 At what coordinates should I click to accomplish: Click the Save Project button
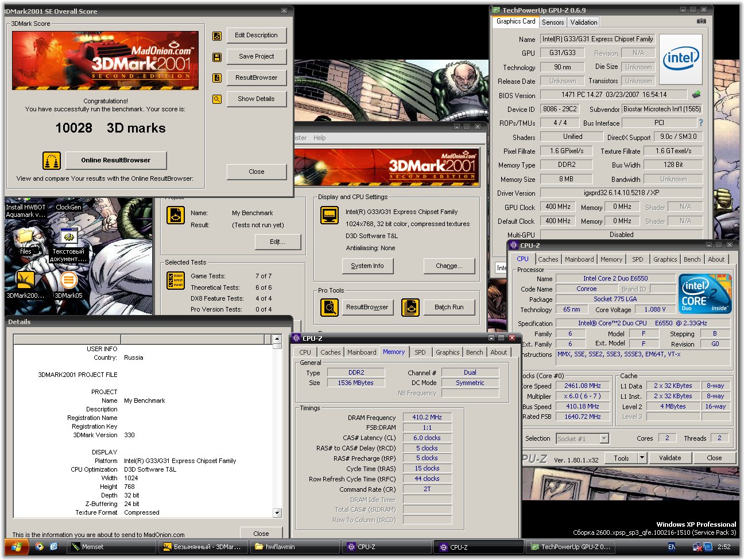point(256,57)
